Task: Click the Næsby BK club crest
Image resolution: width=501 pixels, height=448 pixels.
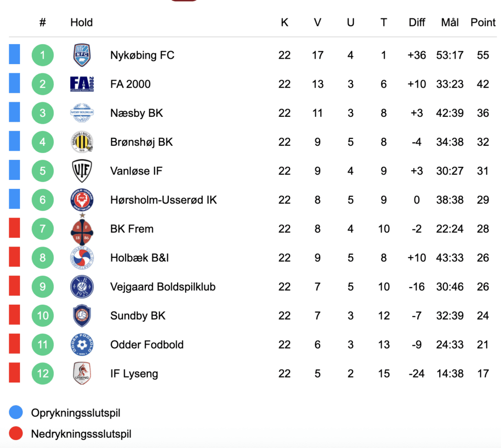Action: [82, 113]
